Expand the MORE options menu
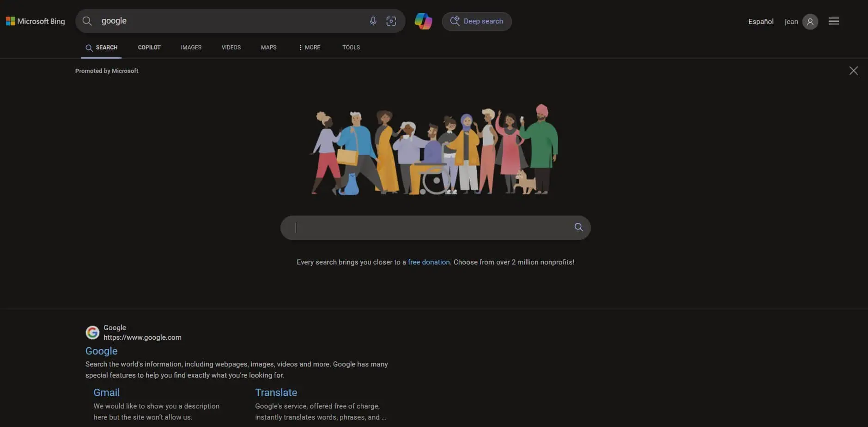The image size is (868, 427). 310,48
